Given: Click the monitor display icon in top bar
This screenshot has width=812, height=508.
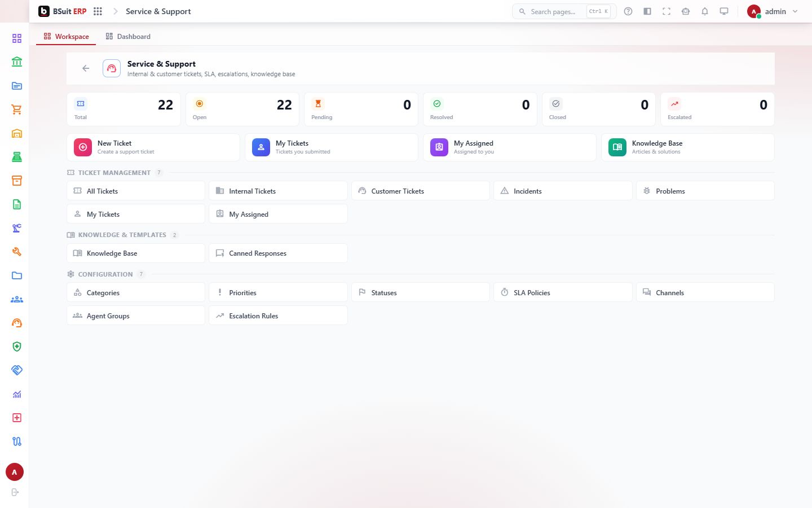Looking at the screenshot, I should point(724,11).
